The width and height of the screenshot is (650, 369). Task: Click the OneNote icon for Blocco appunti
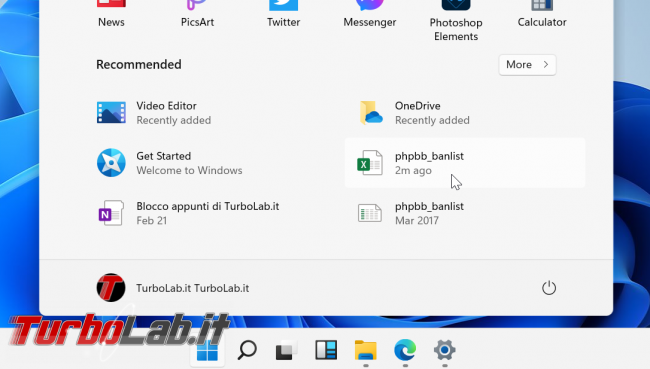(111, 213)
